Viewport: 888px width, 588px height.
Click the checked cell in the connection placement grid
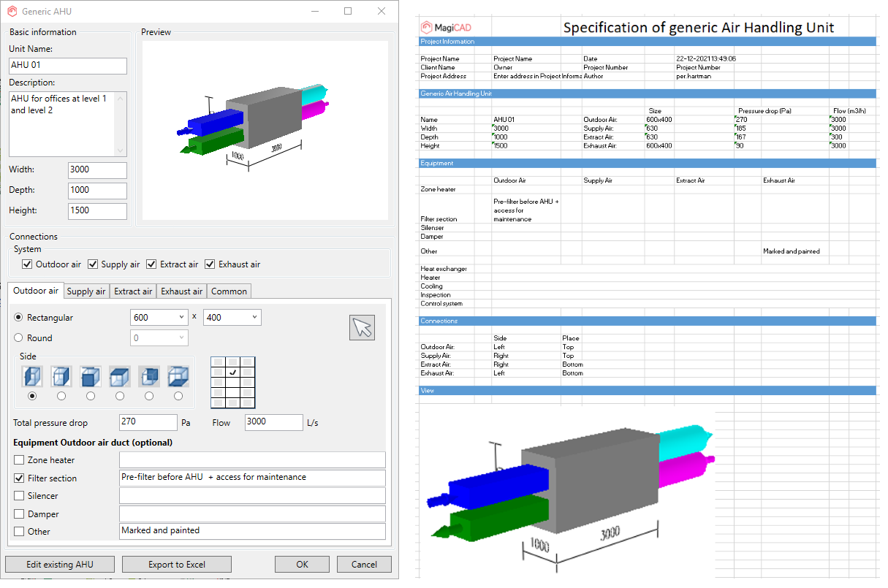click(x=232, y=373)
